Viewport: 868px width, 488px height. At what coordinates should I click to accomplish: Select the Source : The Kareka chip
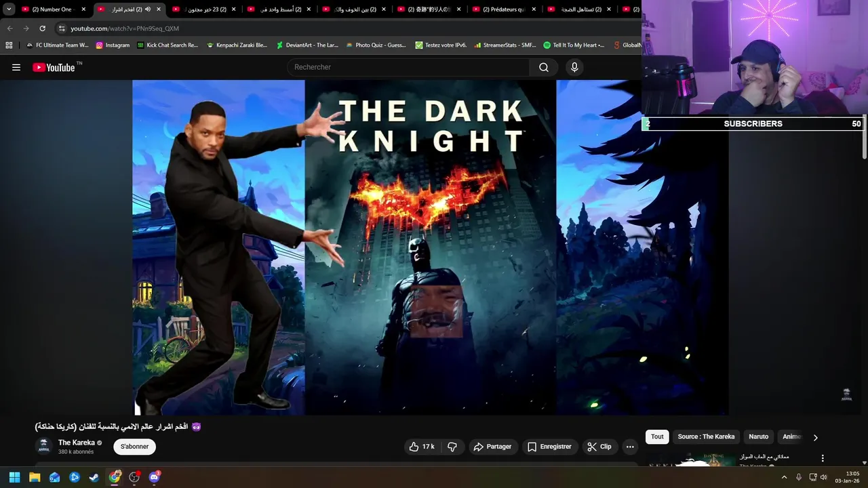[x=706, y=437]
